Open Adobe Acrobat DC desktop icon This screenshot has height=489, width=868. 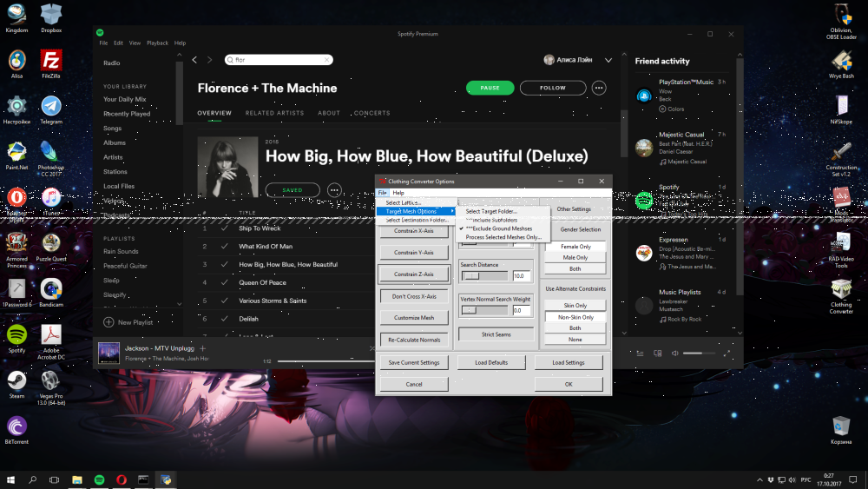51,341
